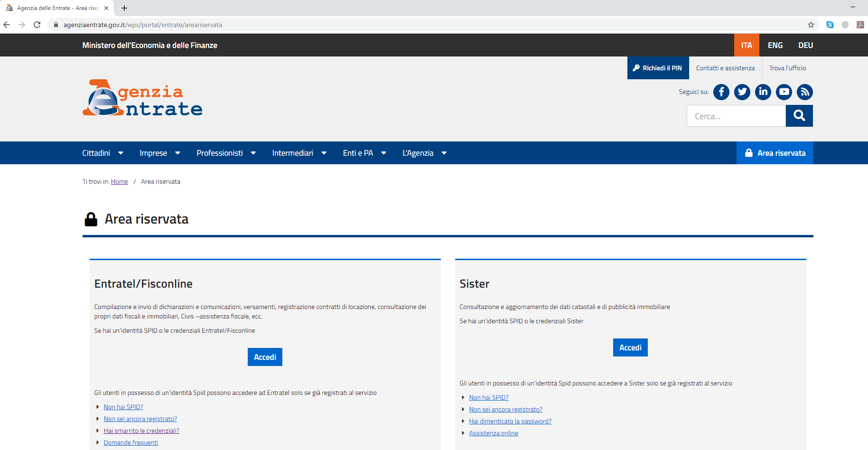Expand the Cittadini menu
This screenshot has height=450, width=868.
(103, 153)
